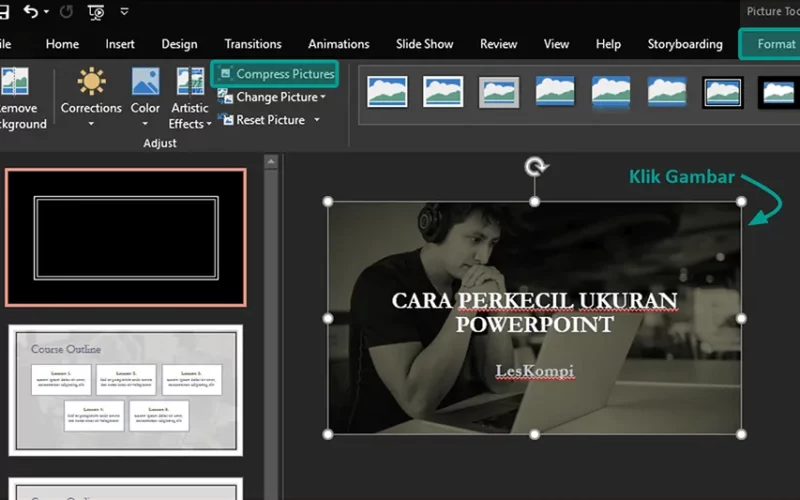Viewport: 800px width, 500px height.
Task: Apply the fifth picture style with reflection
Action: 611,92
